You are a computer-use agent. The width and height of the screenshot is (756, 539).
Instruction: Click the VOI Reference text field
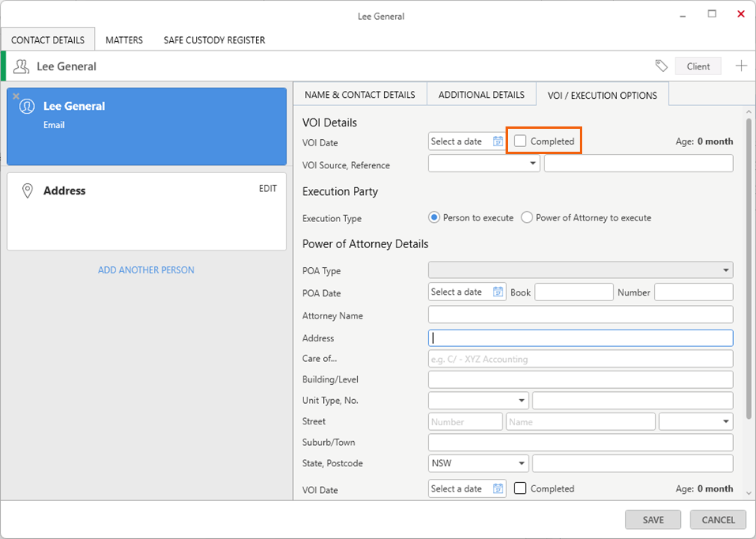[x=639, y=164]
